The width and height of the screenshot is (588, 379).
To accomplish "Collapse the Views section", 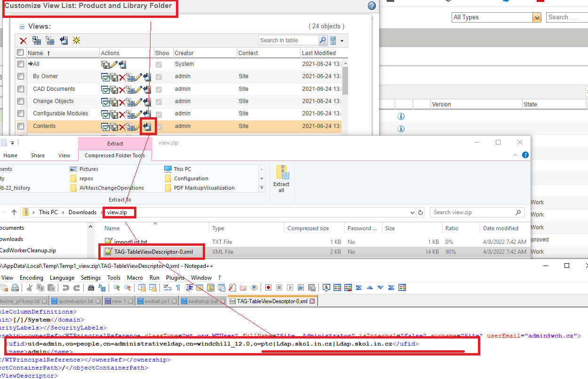I will pos(21,26).
